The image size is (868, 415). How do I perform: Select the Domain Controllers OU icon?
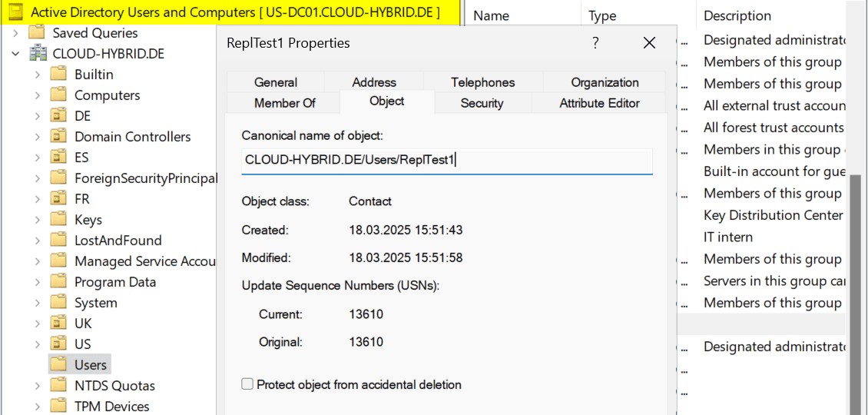click(x=59, y=137)
